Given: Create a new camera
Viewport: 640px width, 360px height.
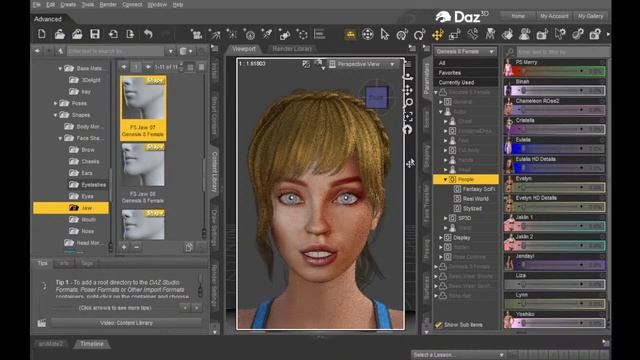Looking at the screenshot, I should tap(197, 35).
